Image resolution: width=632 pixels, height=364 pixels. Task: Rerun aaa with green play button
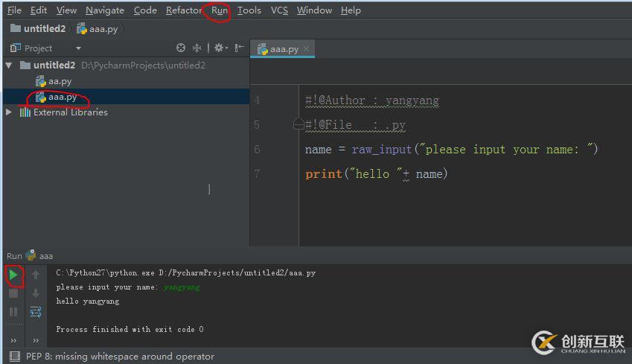pyautogui.click(x=13, y=275)
